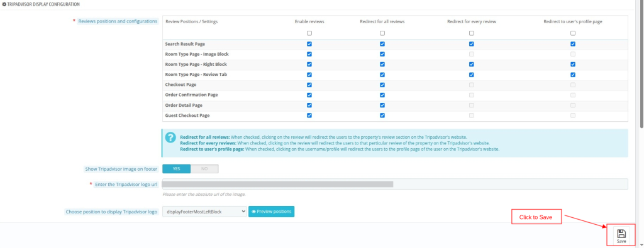Uncheck user's profile redirect for Right Block row
This screenshot has width=644, height=248.
click(x=573, y=65)
